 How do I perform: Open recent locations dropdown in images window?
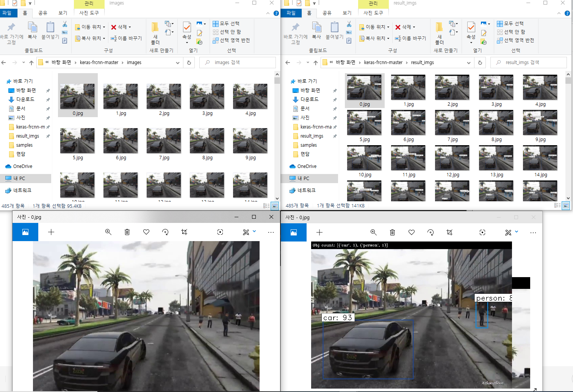tap(23, 63)
